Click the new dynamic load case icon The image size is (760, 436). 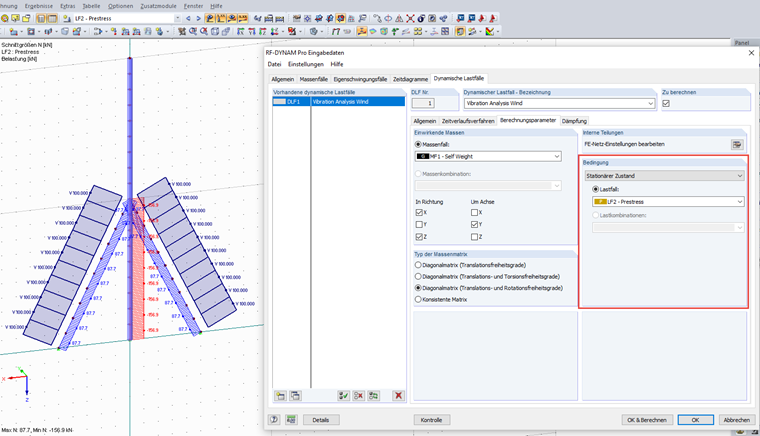pyautogui.click(x=280, y=396)
